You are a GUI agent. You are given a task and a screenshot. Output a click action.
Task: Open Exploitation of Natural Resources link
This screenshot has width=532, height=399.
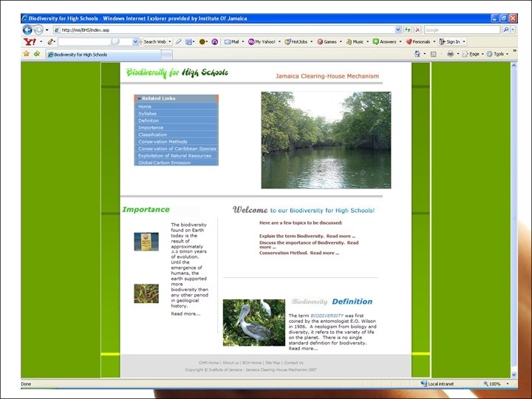pyautogui.click(x=174, y=156)
